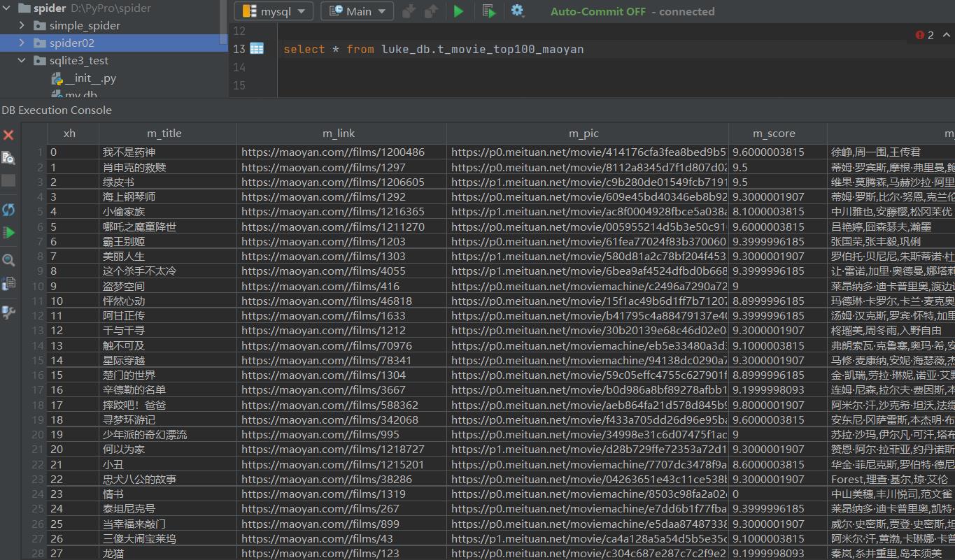Select the cell 我不是药神
955x560 pixels.
[168, 152]
